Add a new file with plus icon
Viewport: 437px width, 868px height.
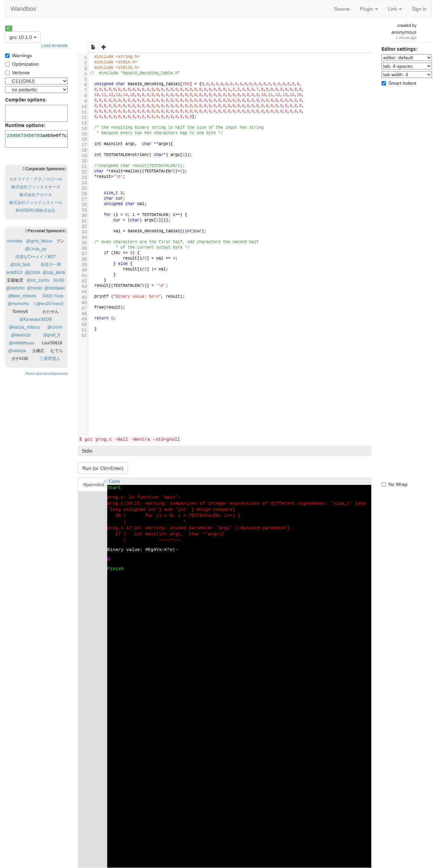pyautogui.click(x=103, y=47)
